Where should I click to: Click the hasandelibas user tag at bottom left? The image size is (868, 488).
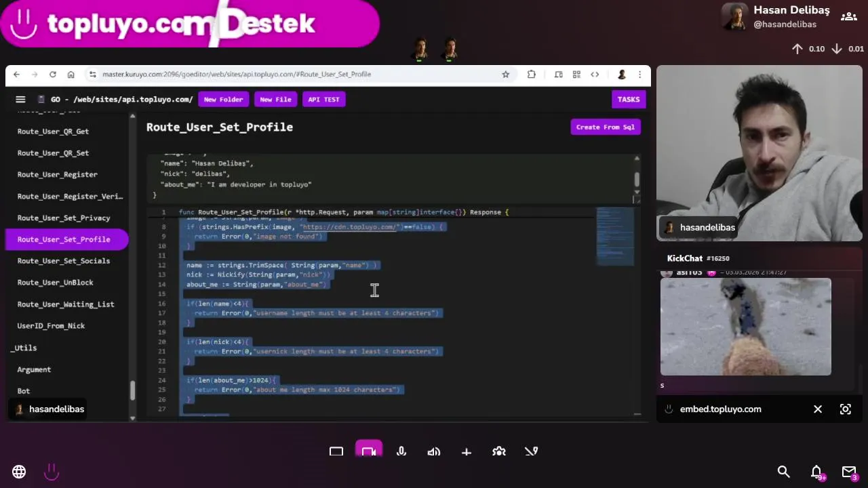pyautogui.click(x=47, y=409)
